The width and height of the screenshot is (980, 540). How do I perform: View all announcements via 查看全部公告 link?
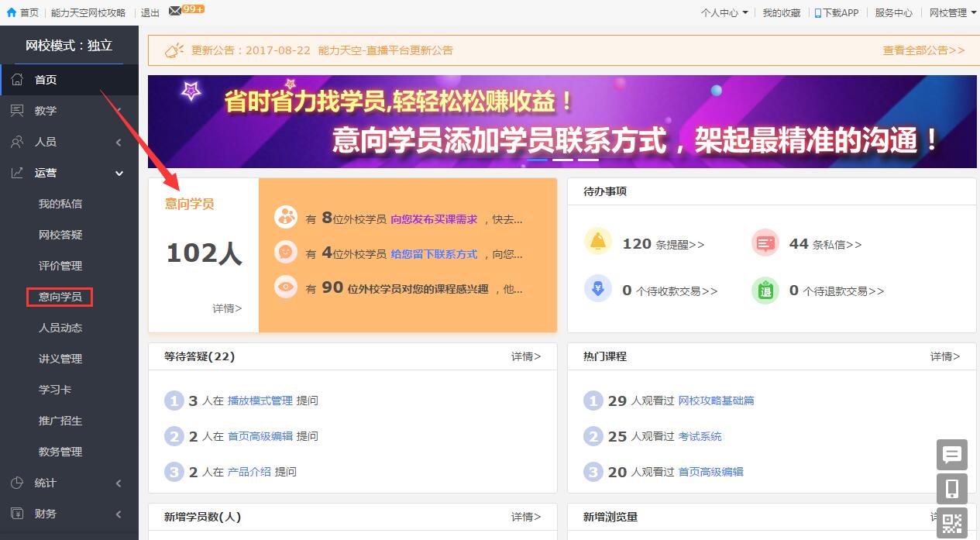click(923, 50)
